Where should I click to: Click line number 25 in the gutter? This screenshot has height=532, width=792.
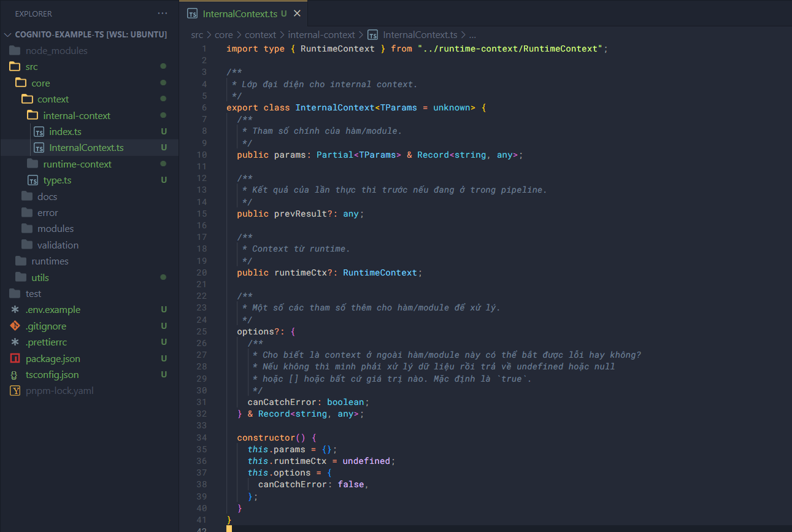coord(202,332)
